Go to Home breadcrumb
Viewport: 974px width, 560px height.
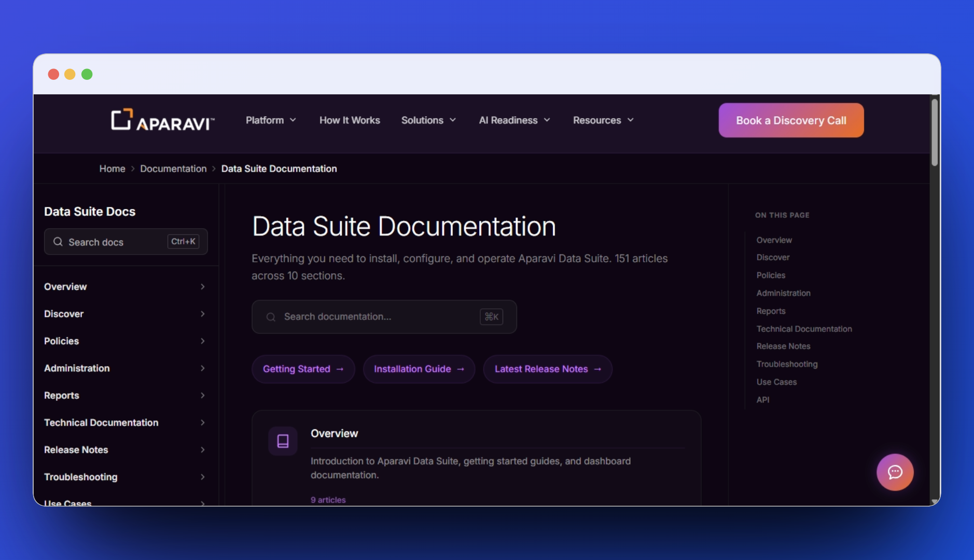click(x=112, y=169)
